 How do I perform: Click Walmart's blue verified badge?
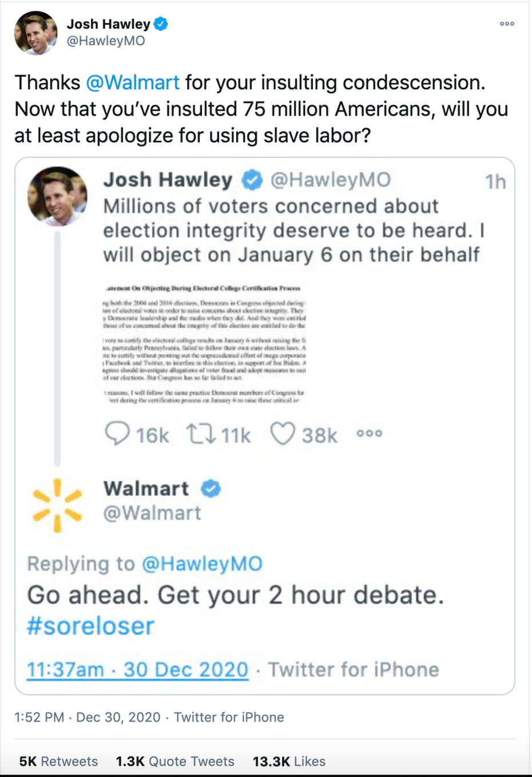pyautogui.click(x=211, y=489)
